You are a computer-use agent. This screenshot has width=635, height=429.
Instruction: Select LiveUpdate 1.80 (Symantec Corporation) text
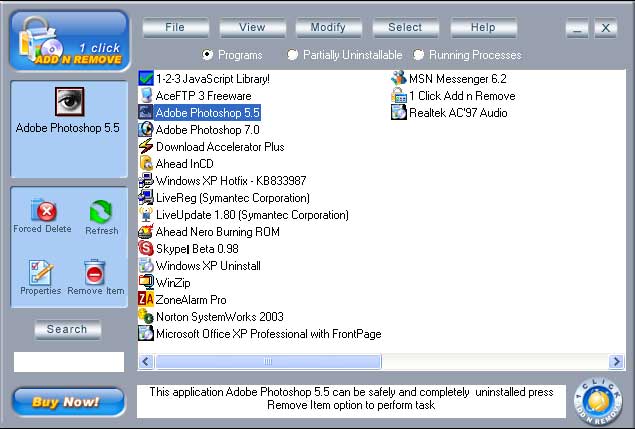252,215
